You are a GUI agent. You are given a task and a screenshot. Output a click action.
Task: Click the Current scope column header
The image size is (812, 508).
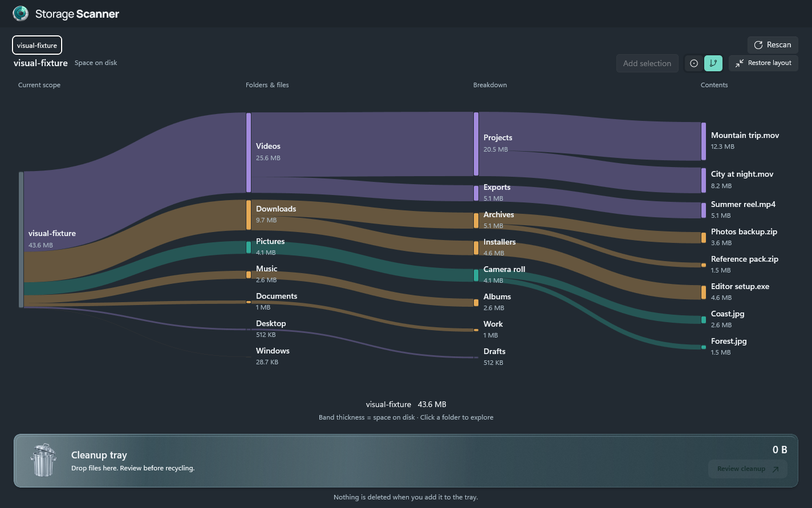coord(39,85)
